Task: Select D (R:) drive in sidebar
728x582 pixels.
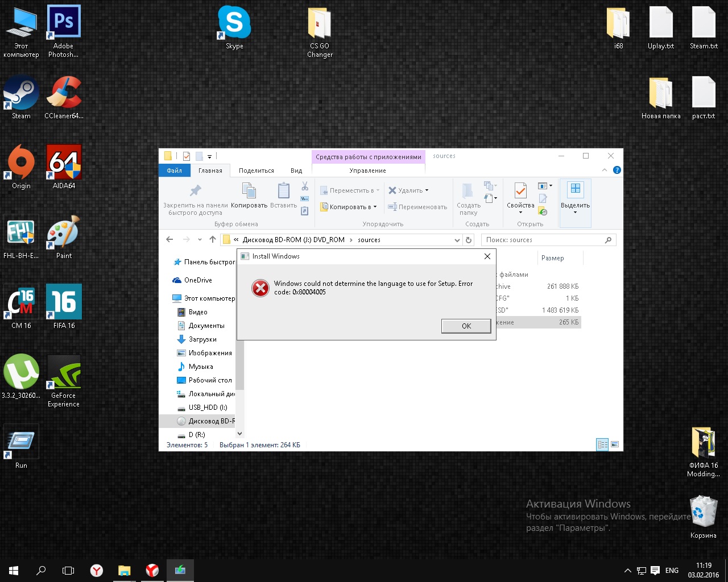Action: [x=192, y=435]
